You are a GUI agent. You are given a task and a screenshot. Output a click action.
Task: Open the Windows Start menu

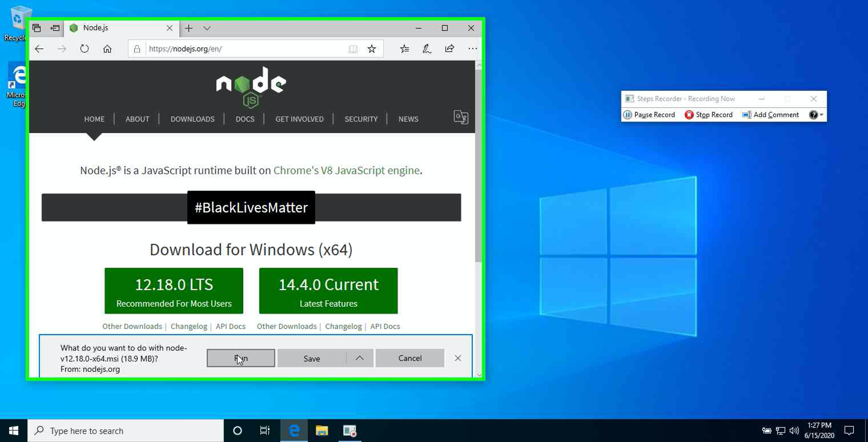pyautogui.click(x=14, y=431)
